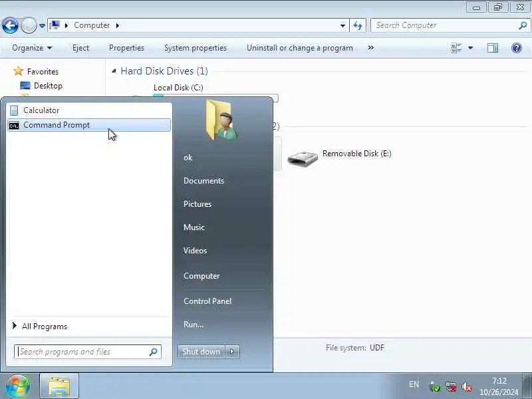Open Control Panel from Start menu
The image size is (532, 399).
point(207,301)
